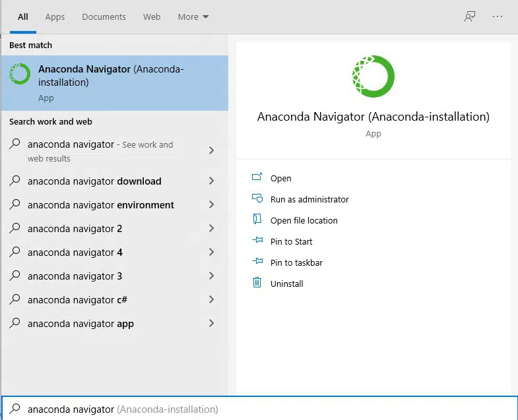The height and width of the screenshot is (420, 518).
Task: Click the Pin to Start pin icon
Action: pyautogui.click(x=257, y=241)
